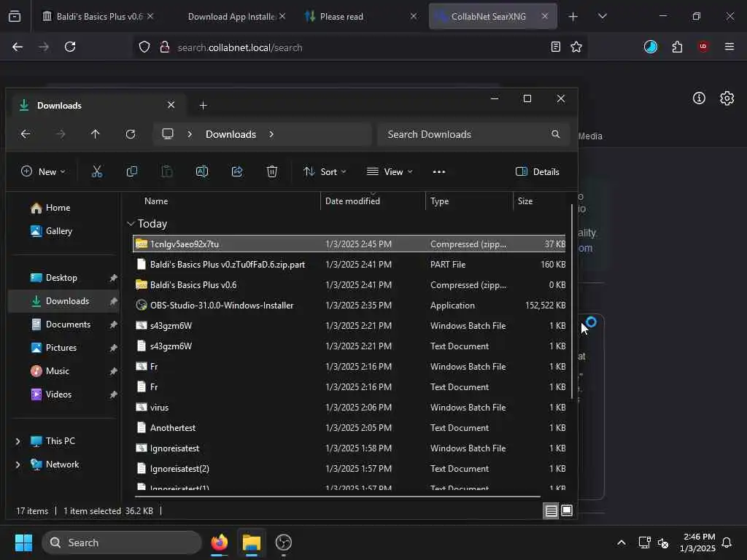Open the Sort dropdown menu
Viewport: 747px width, 560px height.
pyautogui.click(x=325, y=172)
